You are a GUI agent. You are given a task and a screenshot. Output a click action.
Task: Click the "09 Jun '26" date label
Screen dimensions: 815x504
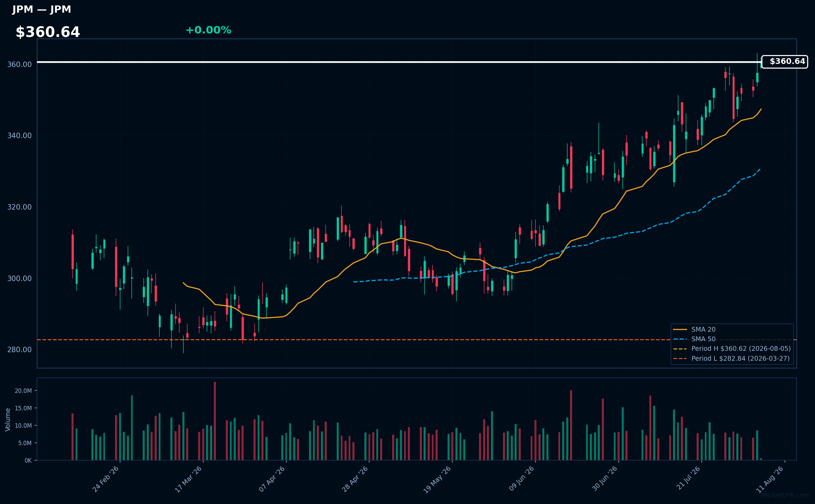coord(521,479)
